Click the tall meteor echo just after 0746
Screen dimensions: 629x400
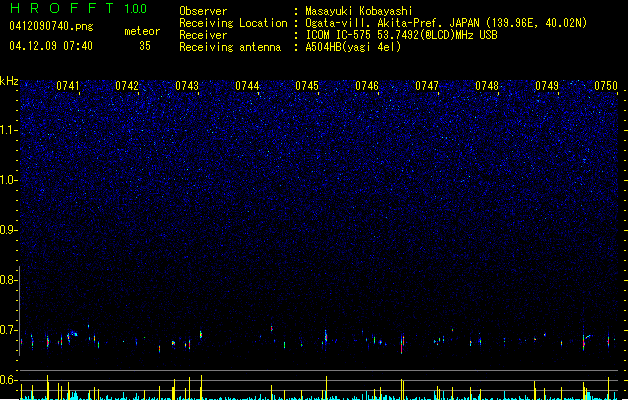(x=402, y=343)
